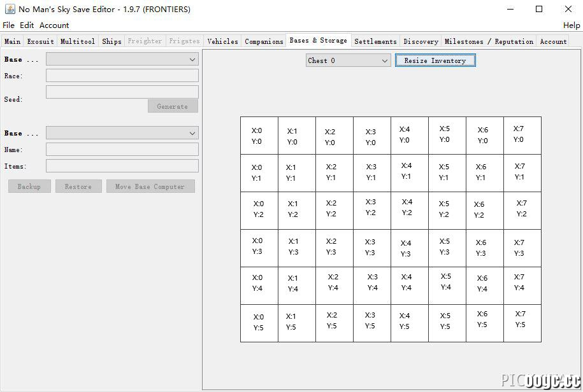The width and height of the screenshot is (583, 392).
Task: Open the File menu
Action: click(x=8, y=25)
